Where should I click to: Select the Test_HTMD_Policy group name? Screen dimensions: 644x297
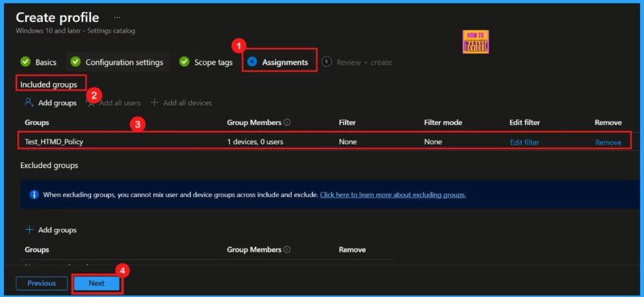coord(54,142)
